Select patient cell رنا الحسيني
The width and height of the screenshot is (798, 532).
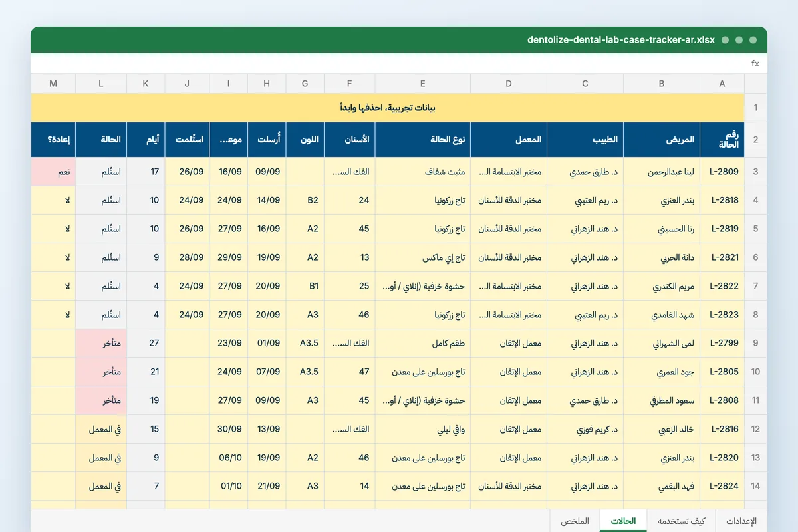pos(662,229)
